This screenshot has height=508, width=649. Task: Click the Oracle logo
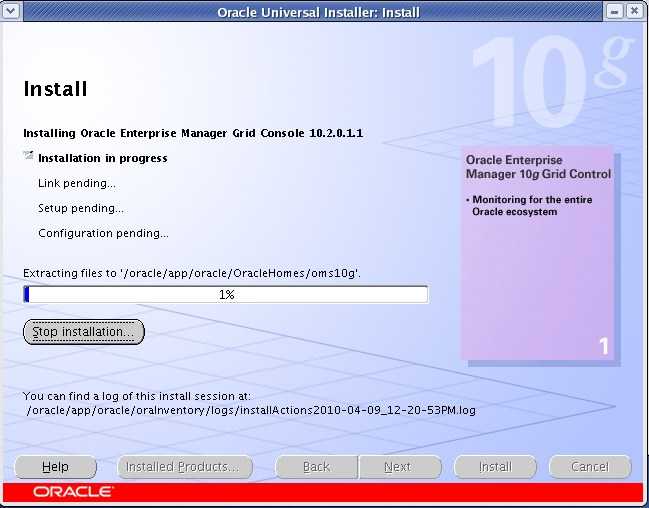click(x=73, y=492)
